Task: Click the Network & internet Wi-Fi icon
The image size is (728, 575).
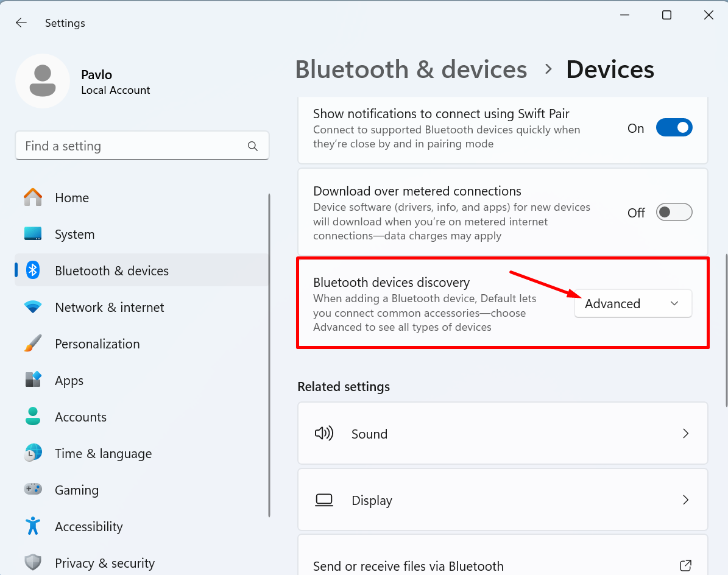Action: 33,307
